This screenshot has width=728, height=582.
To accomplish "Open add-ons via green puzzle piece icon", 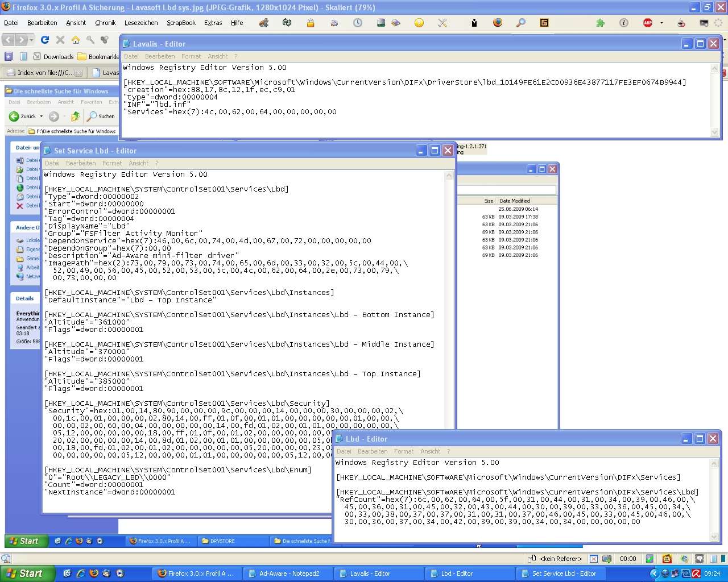I will [x=601, y=23].
